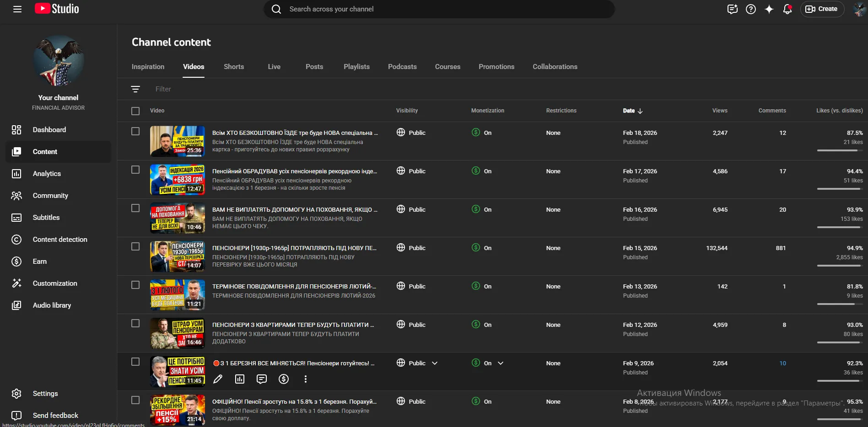Screen dimensions: 868x427
Task: Open Customization in sidebar
Action: click(59, 283)
